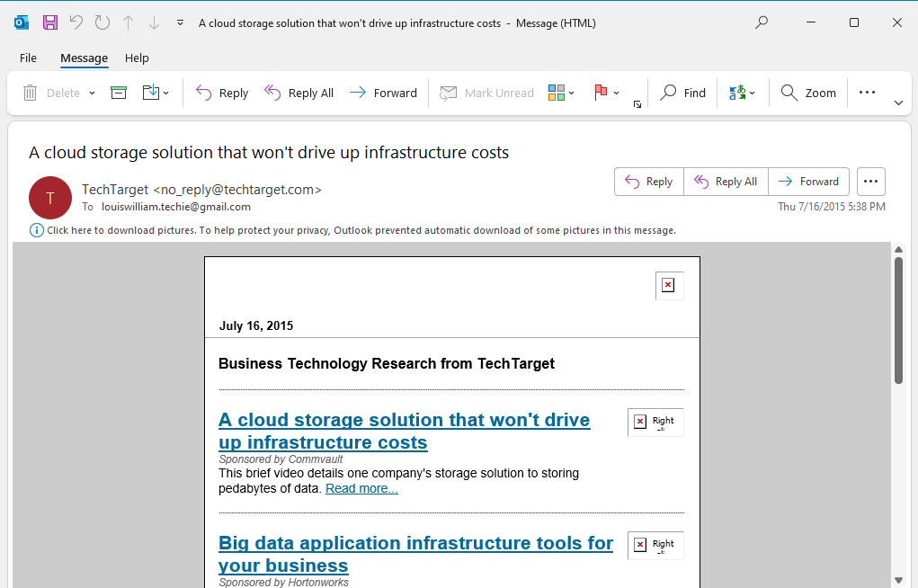Screen dimensions: 918x588
Task: Follow the Read more link in the email
Action: (x=361, y=488)
